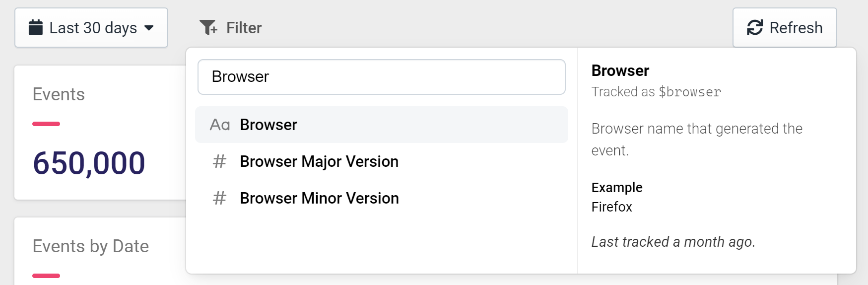Click the 650,000 events count

coord(89,163)
